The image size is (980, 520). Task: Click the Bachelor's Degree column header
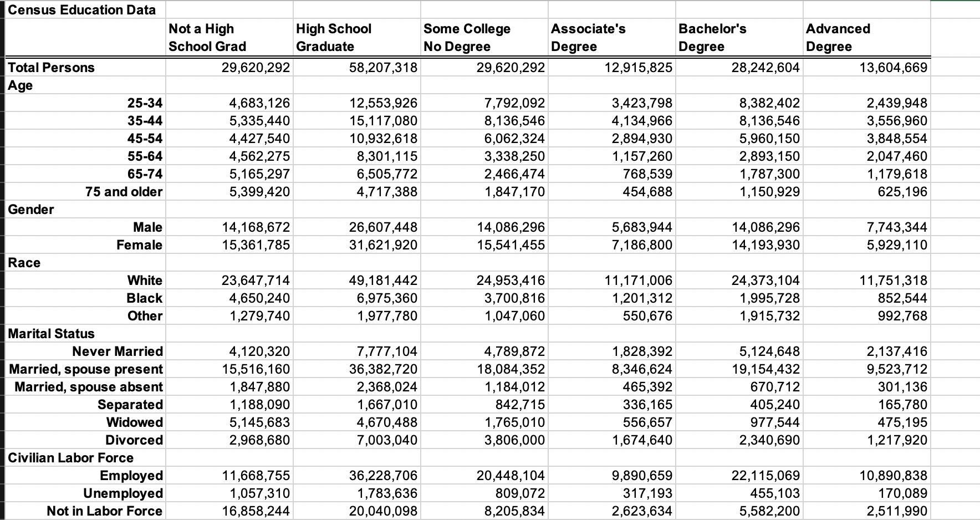[712, 38]
